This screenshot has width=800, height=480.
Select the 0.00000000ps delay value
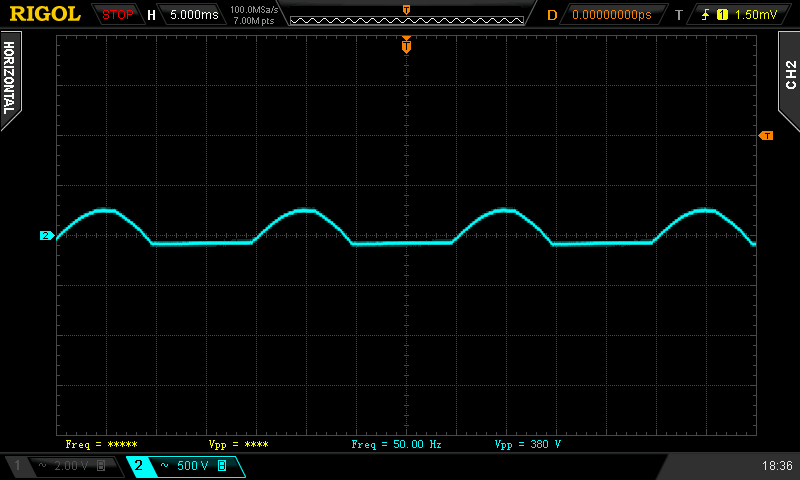[612, 15]
